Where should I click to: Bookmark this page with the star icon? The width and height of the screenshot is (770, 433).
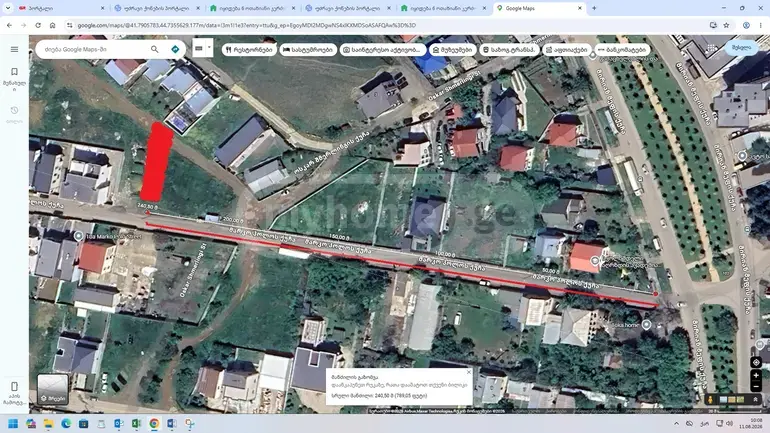pos(726,25)
